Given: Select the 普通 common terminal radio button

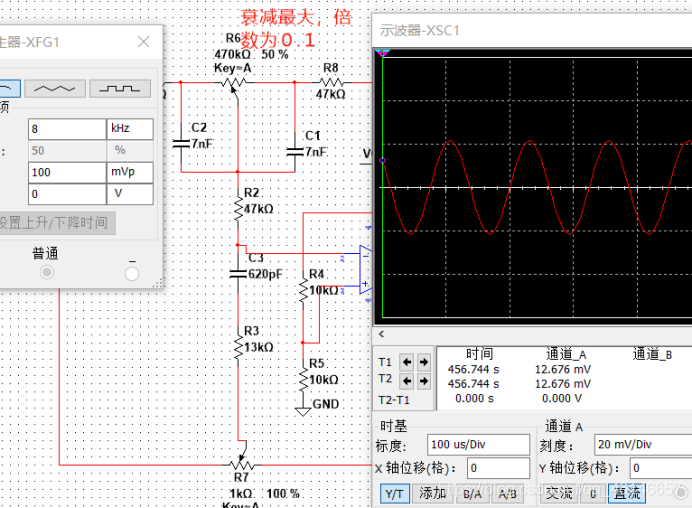Looking at the screenshot, I should (x=47, y=272).
